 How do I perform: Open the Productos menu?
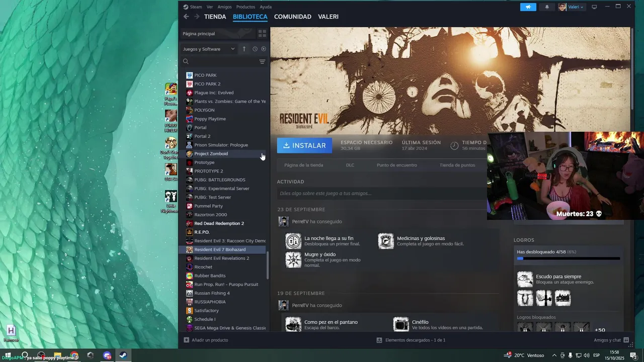click(x=246, y=7)
